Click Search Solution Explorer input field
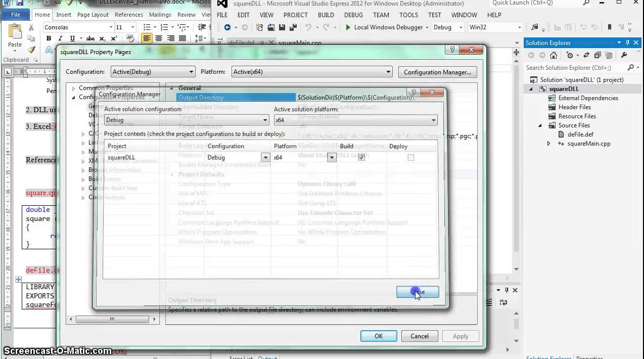Image resolution: width=644 pixels, height=359 pixels. pyautogui.click(x=575, y=67)
